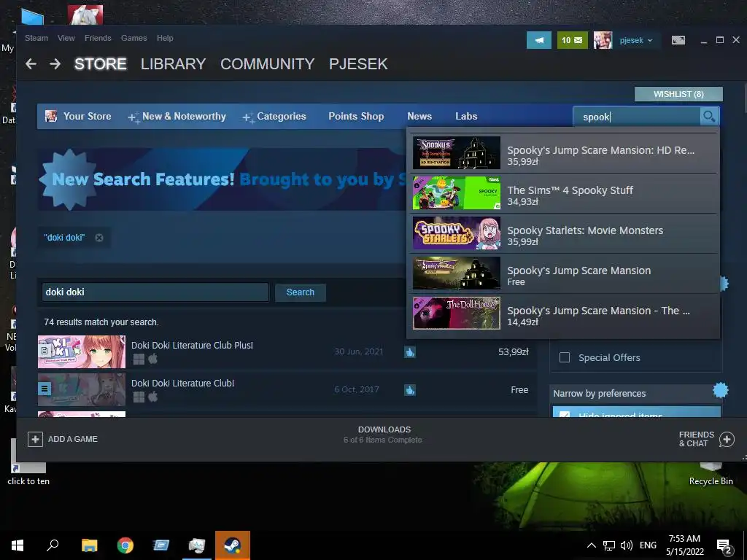Click Windows platform icon under Doki Doki Literature Club Plus
This screenshot has height=560, width=747.
pyautogui.click(x=139, y=359)
